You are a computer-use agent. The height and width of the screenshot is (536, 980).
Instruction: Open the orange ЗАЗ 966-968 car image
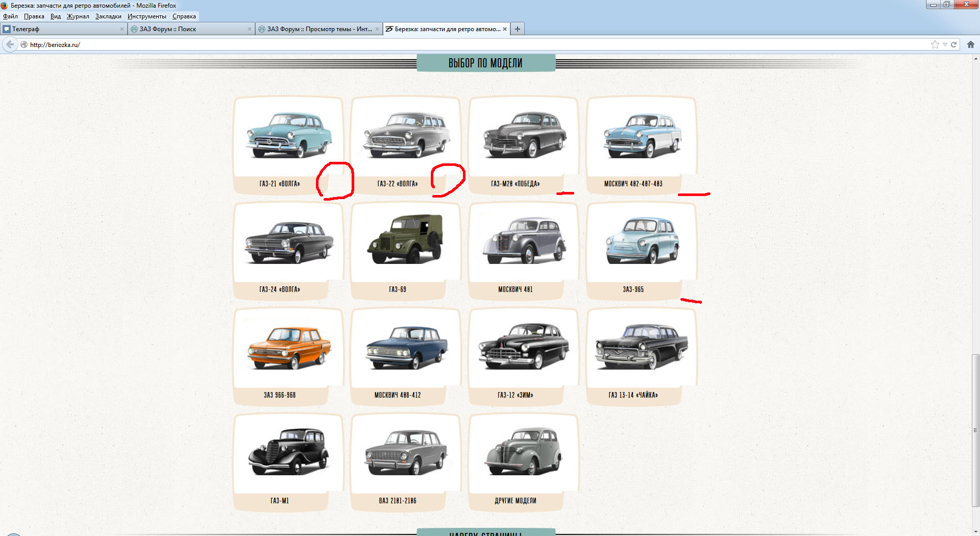pyautogui.click(x=289, y=347)
